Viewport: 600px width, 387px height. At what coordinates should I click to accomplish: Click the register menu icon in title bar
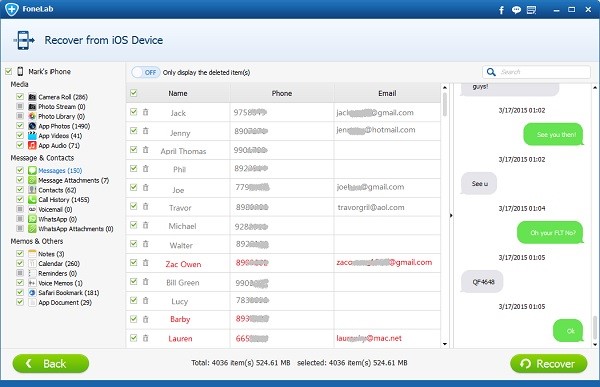click(x=531, y=10)
